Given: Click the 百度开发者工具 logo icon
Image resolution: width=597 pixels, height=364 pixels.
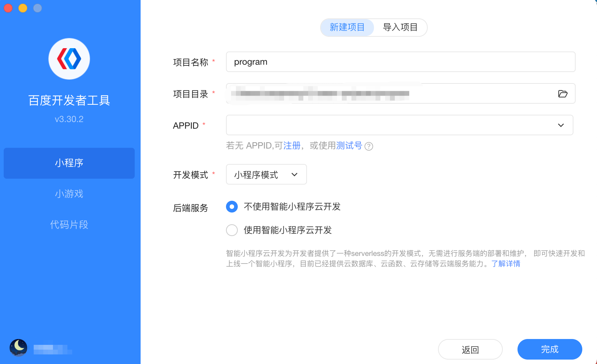Looking at the screenshot, I should click(x=69, y=58).
